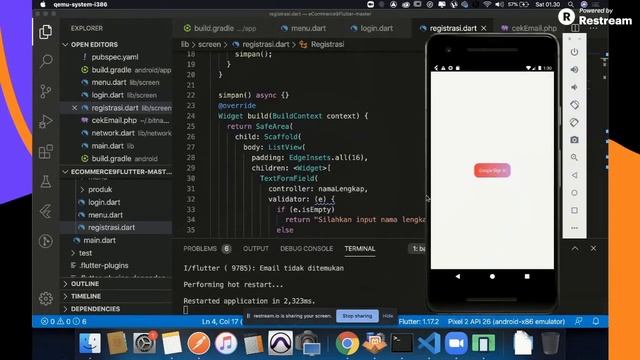Image resolution: width=640 pixels, height=360 pixels.
Task: Click the emulator toolbar home circle
Action: point(574,193)
